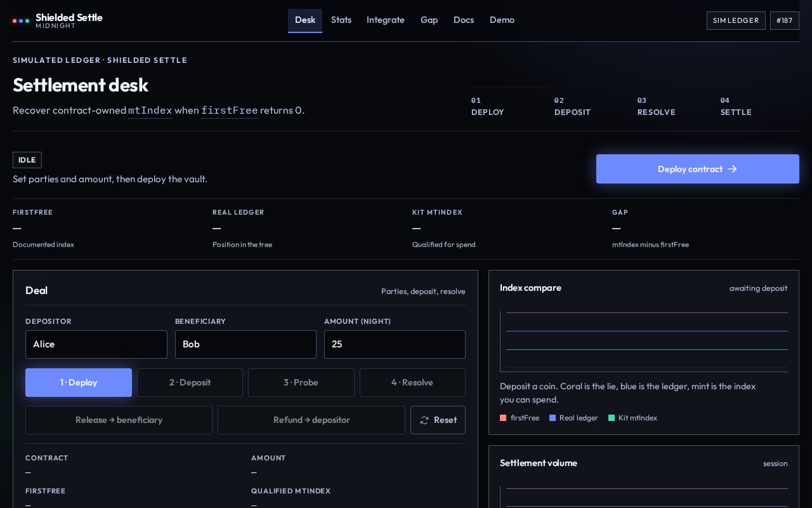Viewport: 812px width, 508px height.
Task: Go to the Integrate tab
Action: (386, 20)
